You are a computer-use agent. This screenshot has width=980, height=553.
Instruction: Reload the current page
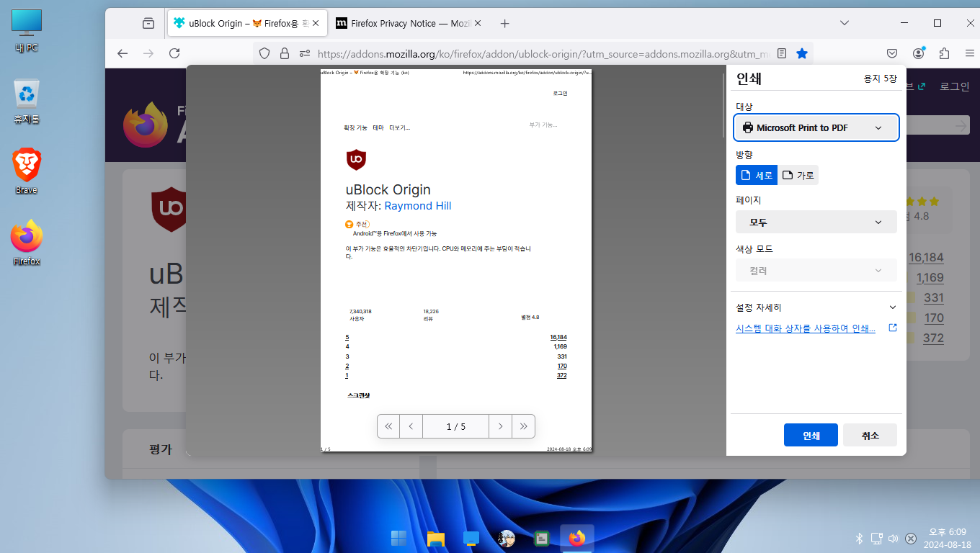pos(174,53)
